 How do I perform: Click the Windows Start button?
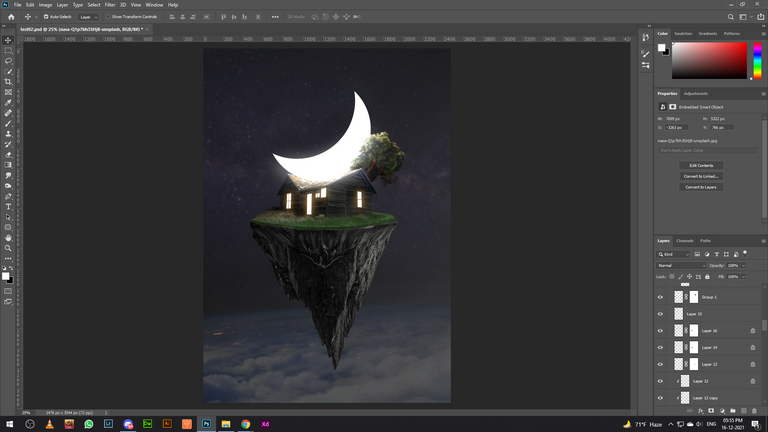click(x=9, y=424)
